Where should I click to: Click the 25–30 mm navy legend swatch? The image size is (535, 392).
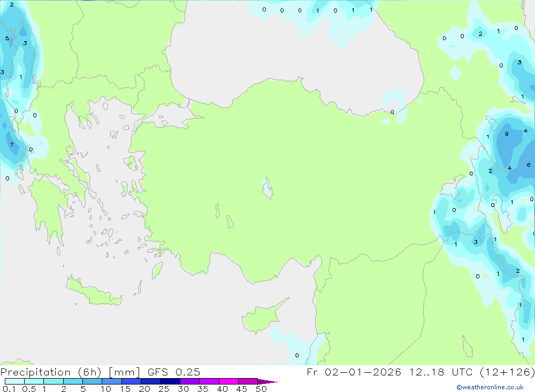pyautogui.click(x=170, y=381)
